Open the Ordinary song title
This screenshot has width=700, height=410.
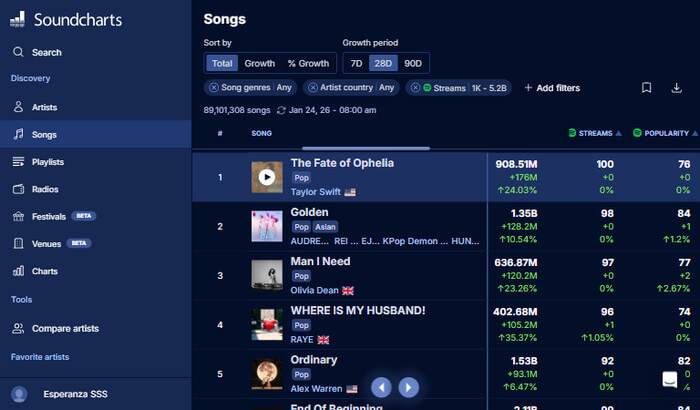pyautogui.click(x=314, y=360)
